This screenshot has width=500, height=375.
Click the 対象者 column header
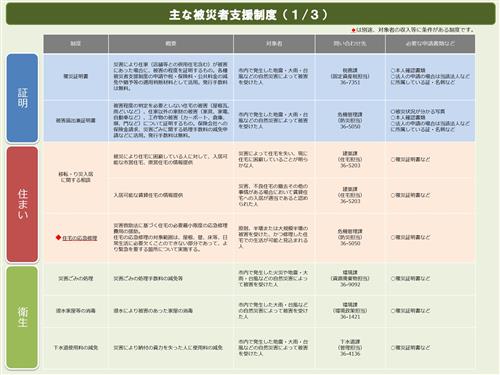[x=274, y=44]
